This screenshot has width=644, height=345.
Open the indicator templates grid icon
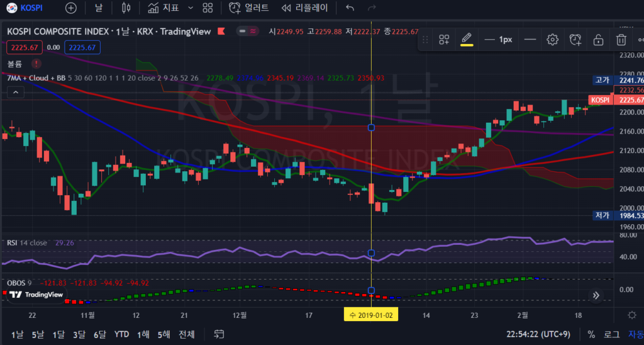click(208, 8)
